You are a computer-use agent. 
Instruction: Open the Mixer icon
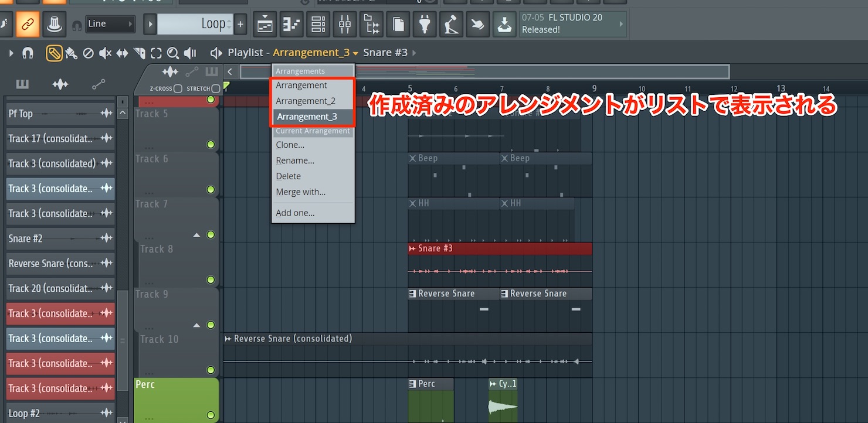point(345,24)
